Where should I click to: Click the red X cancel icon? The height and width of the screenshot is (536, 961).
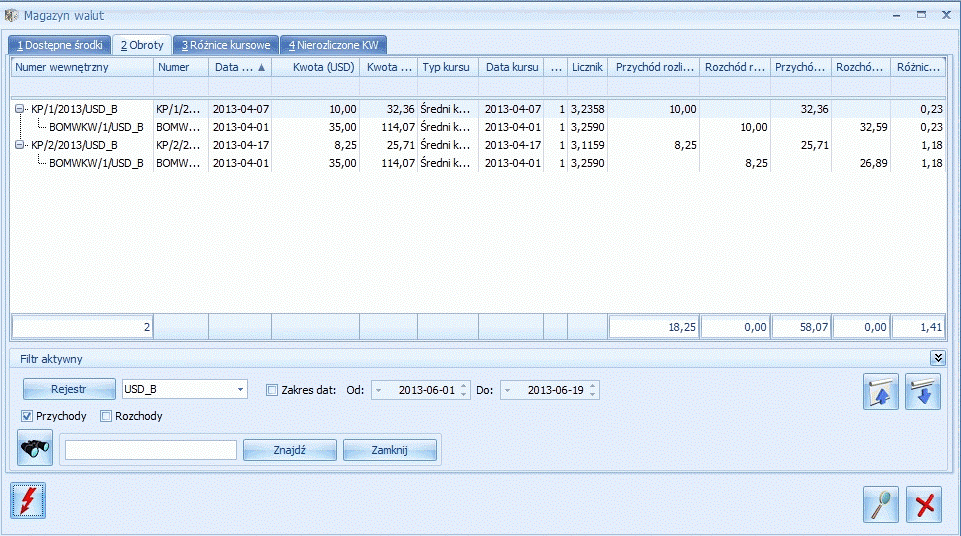tap(924, 505)
